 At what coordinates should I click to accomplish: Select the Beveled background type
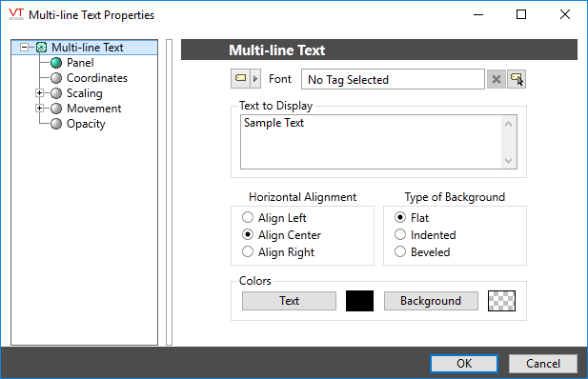tap(400, 251)
